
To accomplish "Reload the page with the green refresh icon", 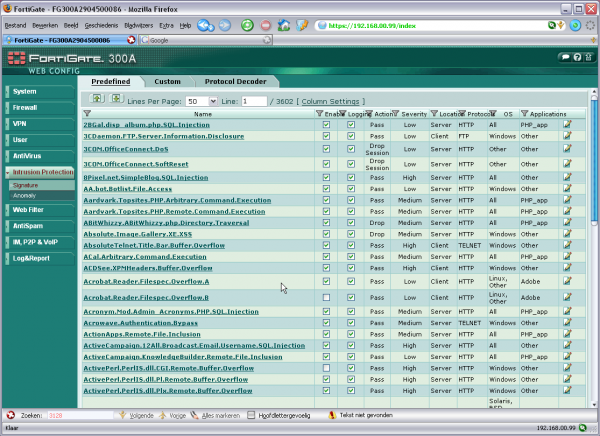I will click(x=247, y=26).
